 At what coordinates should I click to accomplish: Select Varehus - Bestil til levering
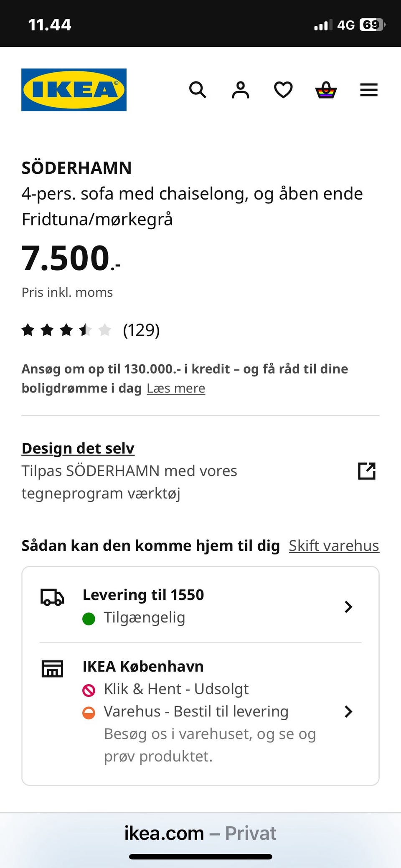point(185,711)
